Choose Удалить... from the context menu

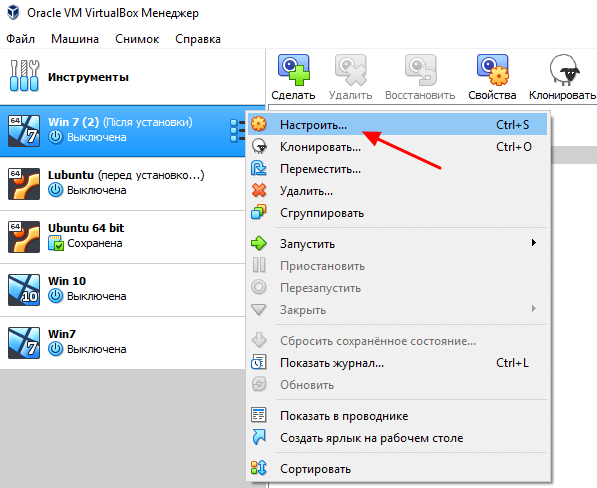coord(397,191)
